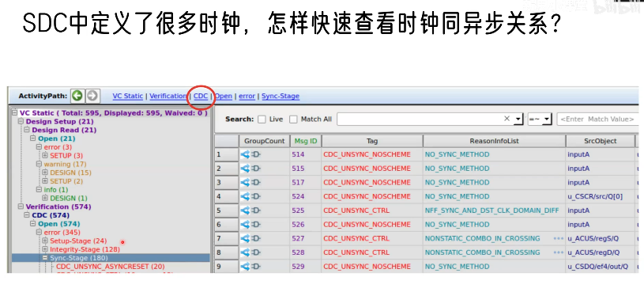Screen dimensions: 644x292
Task: Select the CDC (574) tree node
Action: click(51, 215)
